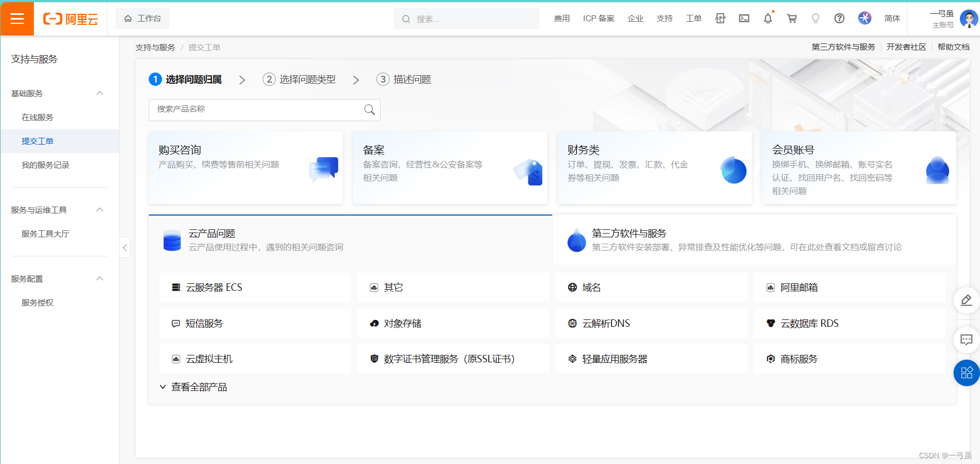Choose the 云数据库 RDS product
The height and width of the screenshot is (464, 980).
click(849, 323)
